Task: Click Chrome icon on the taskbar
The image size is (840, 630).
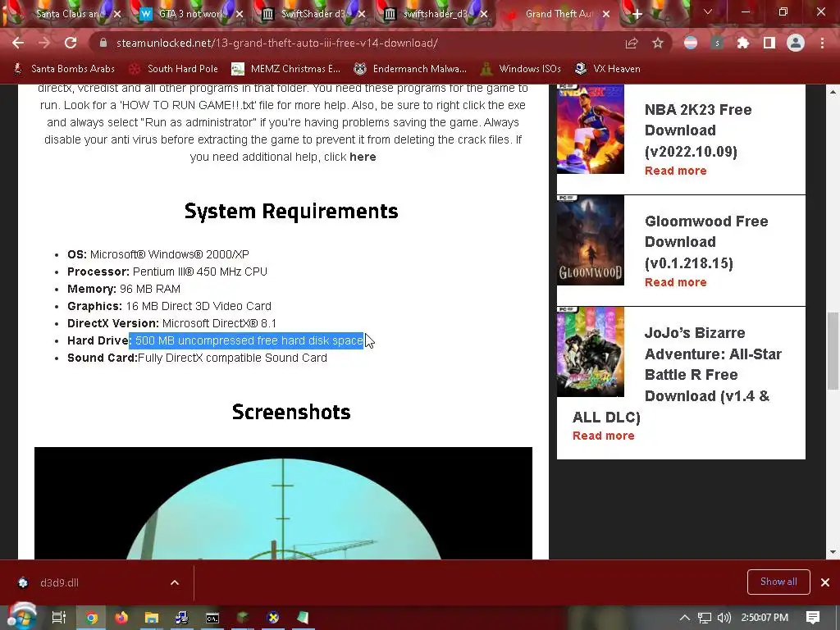Action: [x=92, y=618]
